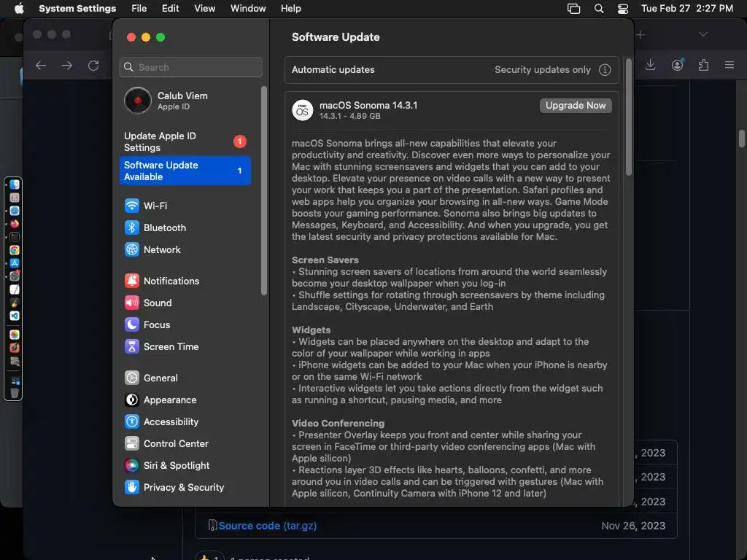This screenshot has height=560, width=747.
Task: Open Source code (tar.gz) link in browser
Action: [x=267, y=526]
